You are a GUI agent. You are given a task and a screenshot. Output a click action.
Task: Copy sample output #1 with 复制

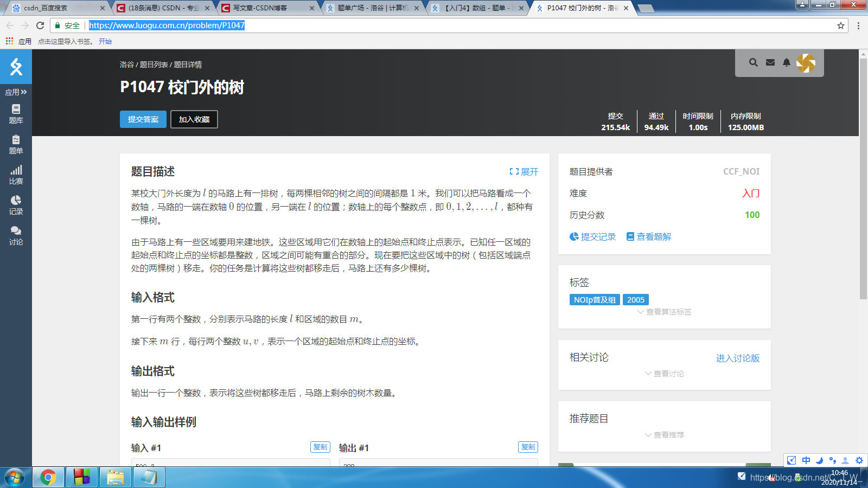528,447
